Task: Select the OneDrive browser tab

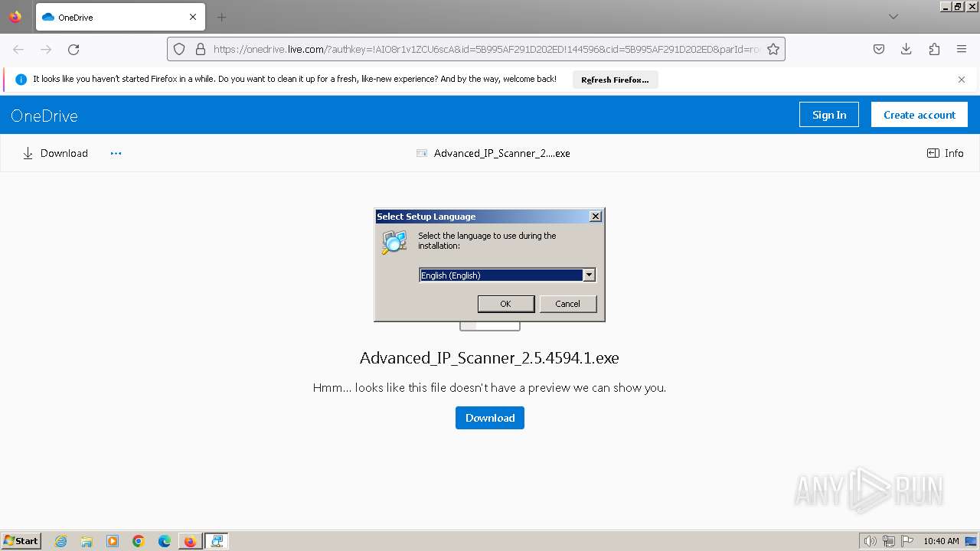Action: pyautogui.click(x=119, y=17)
